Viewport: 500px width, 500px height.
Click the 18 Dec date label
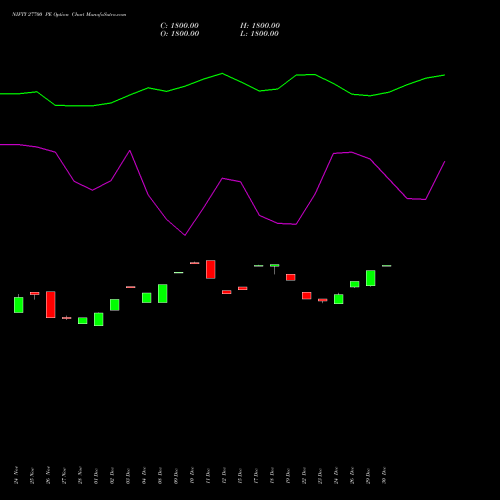point(272,475)
